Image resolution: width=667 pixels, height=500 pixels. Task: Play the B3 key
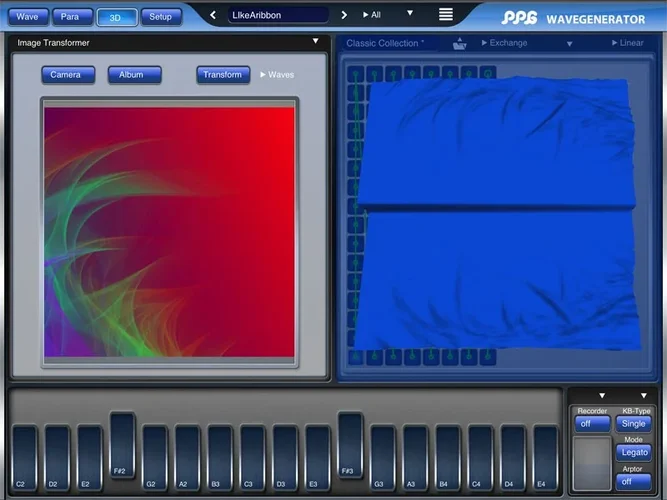[220, 458]
